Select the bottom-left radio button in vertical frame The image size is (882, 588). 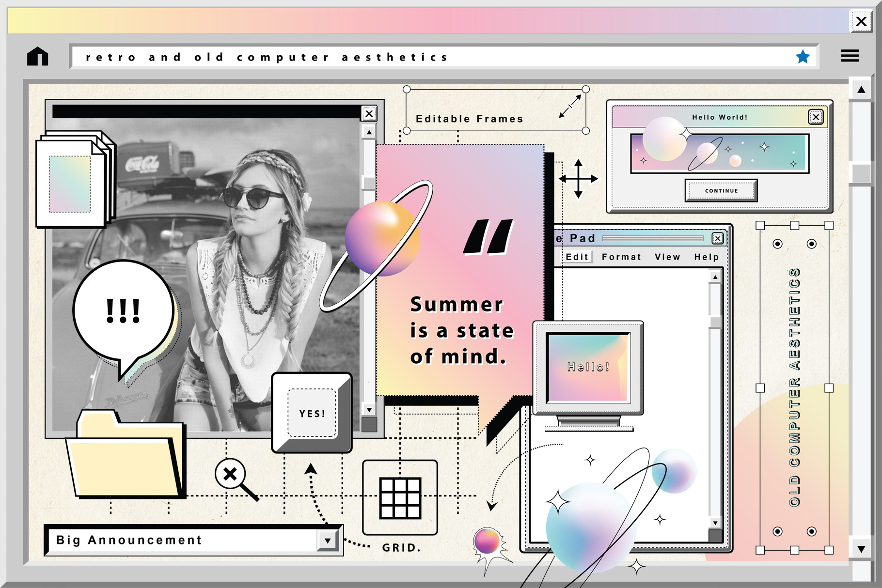pos(777,531)
